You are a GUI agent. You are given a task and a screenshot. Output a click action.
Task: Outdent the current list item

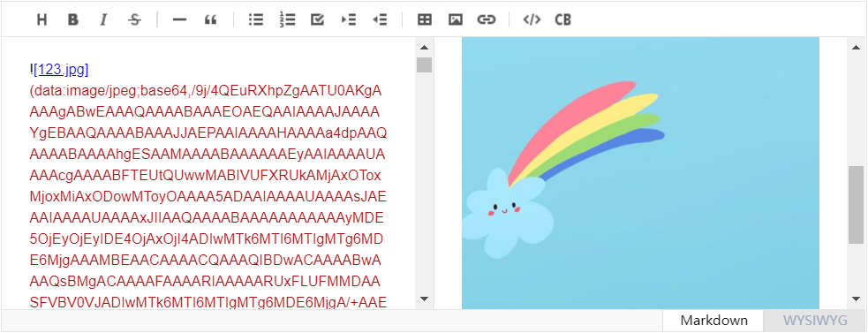coord(379,19)
